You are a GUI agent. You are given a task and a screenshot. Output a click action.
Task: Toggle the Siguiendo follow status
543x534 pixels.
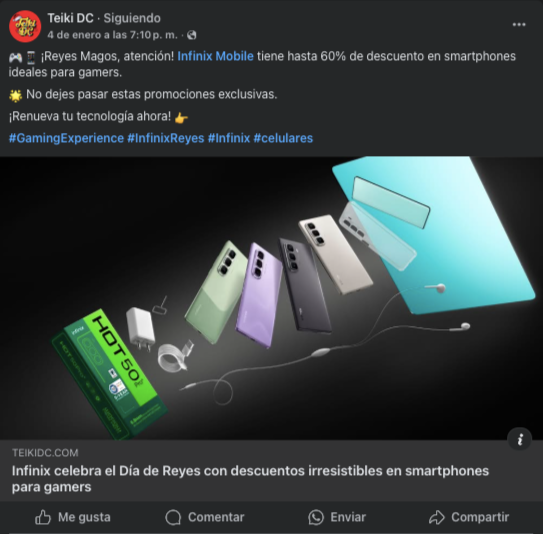tap(132, 18)
